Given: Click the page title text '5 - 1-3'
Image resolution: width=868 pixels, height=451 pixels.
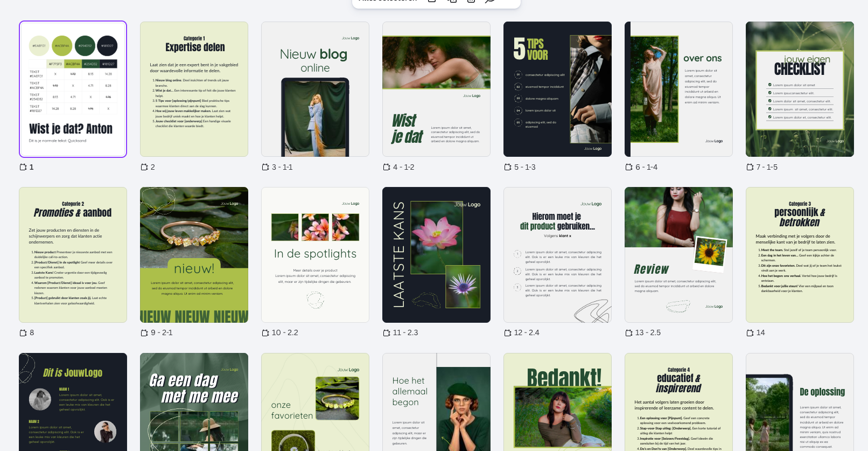Looking at the screenshot, I should pyautogui.click(x=525, y=167).
